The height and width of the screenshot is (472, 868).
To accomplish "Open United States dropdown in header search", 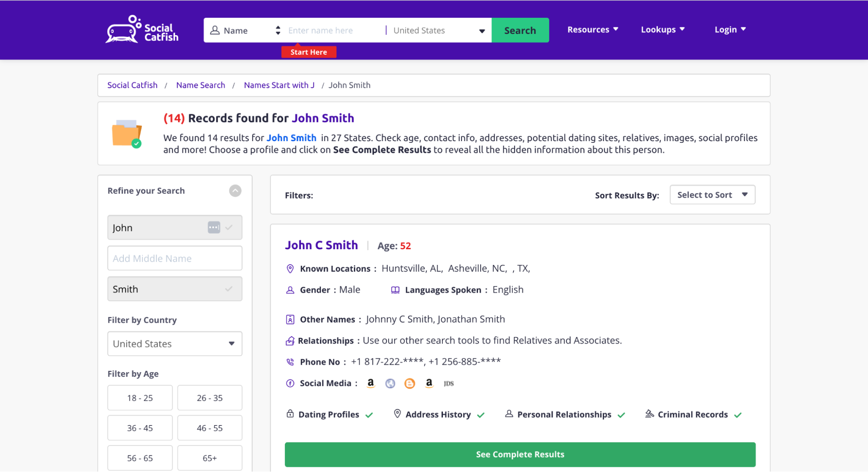I will tap(439, 30).
